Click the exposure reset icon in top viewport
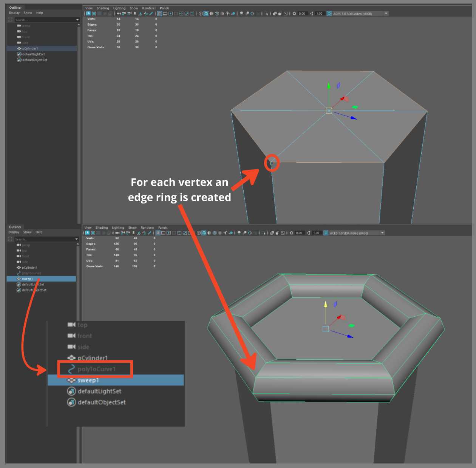 click(295, 14)
